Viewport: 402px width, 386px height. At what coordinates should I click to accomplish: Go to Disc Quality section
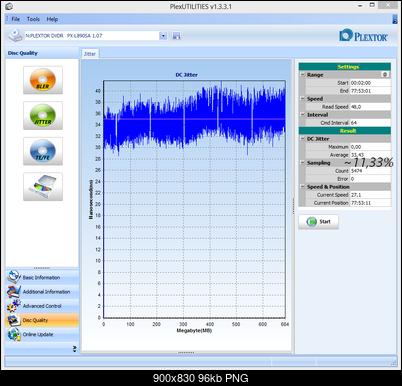click(x=42, y=320)
